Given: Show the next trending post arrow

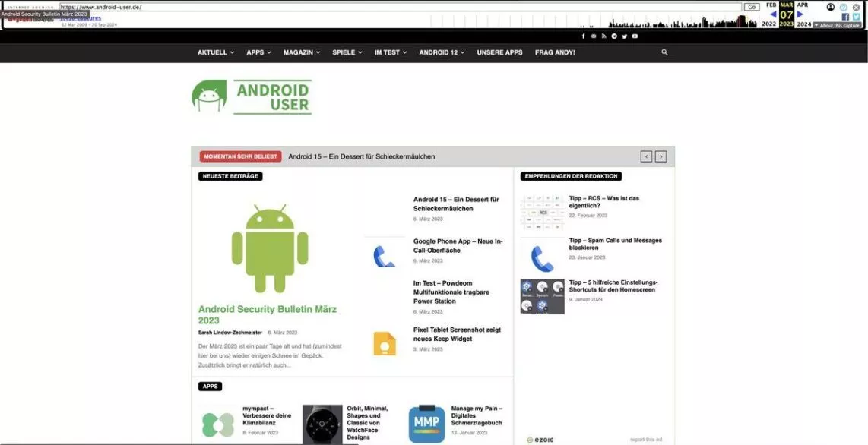Looking at the screenshot, I should (x=661, y=156).
